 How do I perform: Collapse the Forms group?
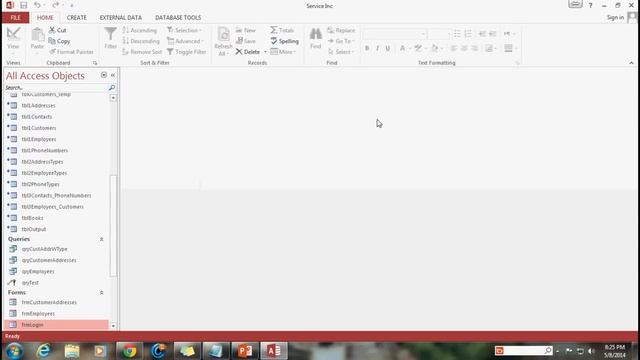click(102, 293)
